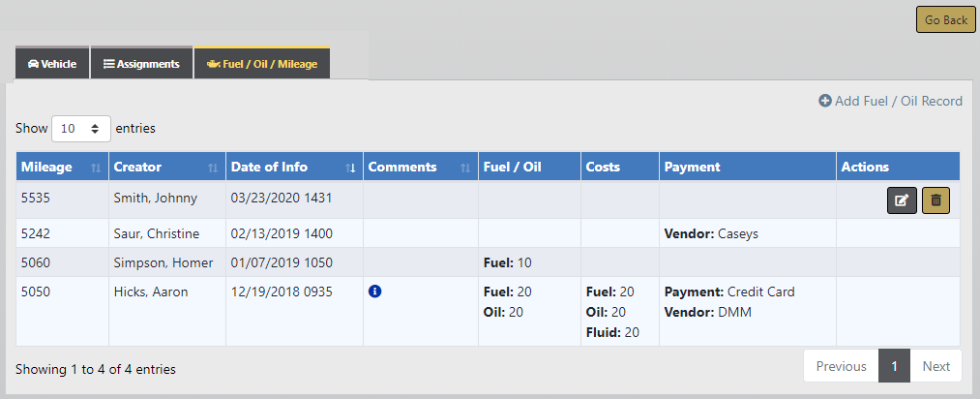Click the edit record icon for mileage 5535
The height and width of the screenshot is (399, 980).
coord(902,200)
